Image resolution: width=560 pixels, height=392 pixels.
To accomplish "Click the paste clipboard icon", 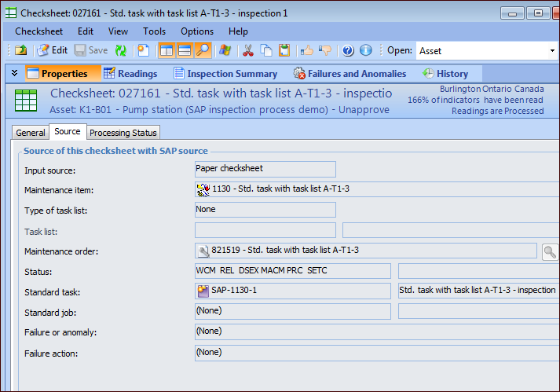I will pyautogui.click(x=284, y=50).
